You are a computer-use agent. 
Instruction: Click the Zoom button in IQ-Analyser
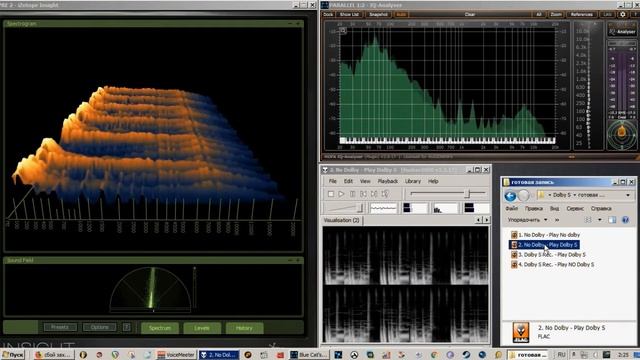[556, 14]
